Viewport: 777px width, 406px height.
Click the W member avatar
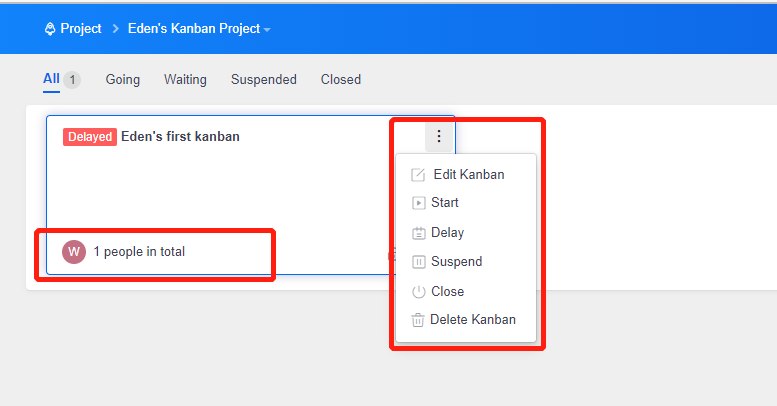74,252
